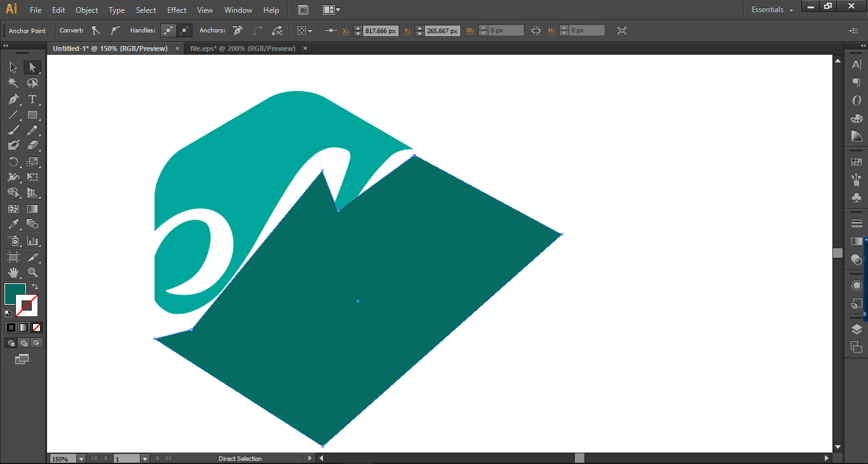Open the Essentials workspace dropdown
The image size is (868, 464).
click(772, 10)
